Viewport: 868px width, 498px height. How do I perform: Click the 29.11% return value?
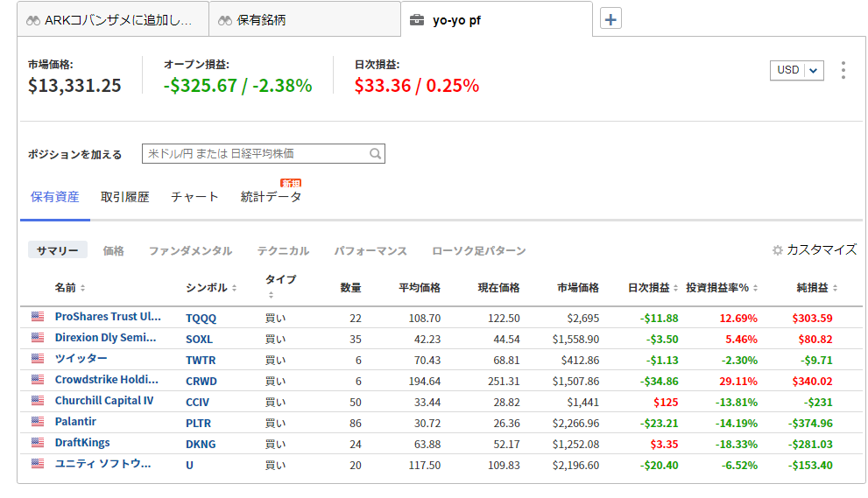pos(738,382)
